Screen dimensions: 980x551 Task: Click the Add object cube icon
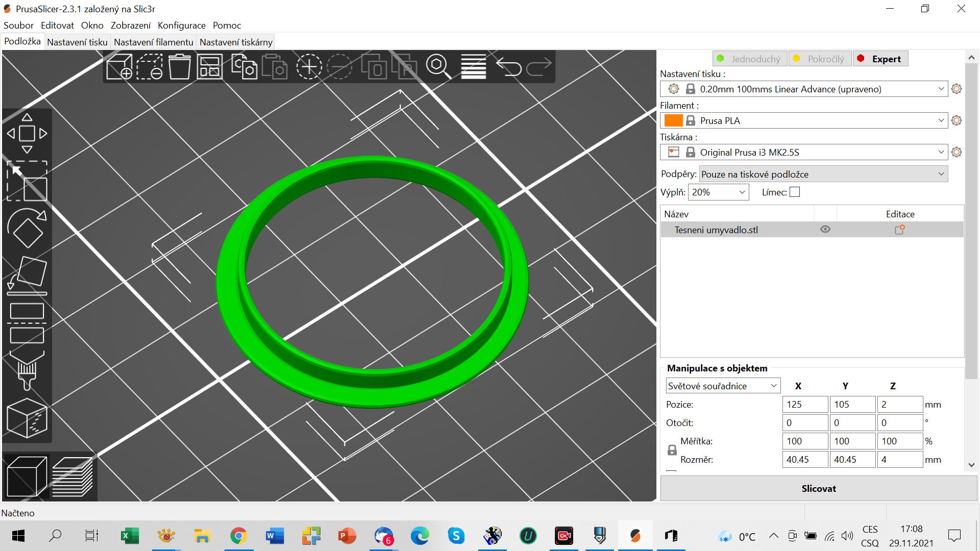[x=119, y=67]
